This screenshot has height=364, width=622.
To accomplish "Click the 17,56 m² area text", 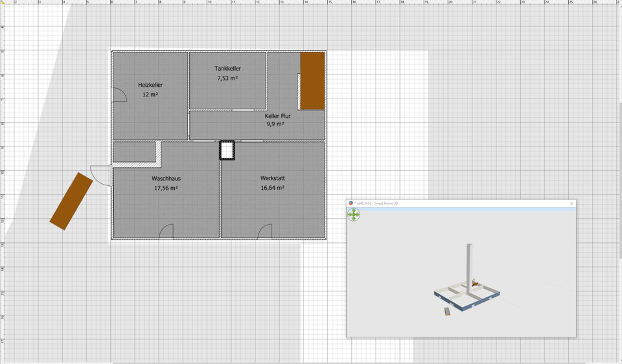I will [x=166, y=188].
